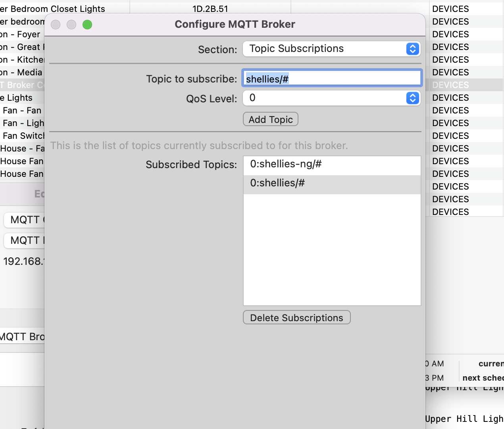The height and width of the screenshot is (429, 504).
Task: Select the 'on - Media' device row
Action: pos(21,72)
